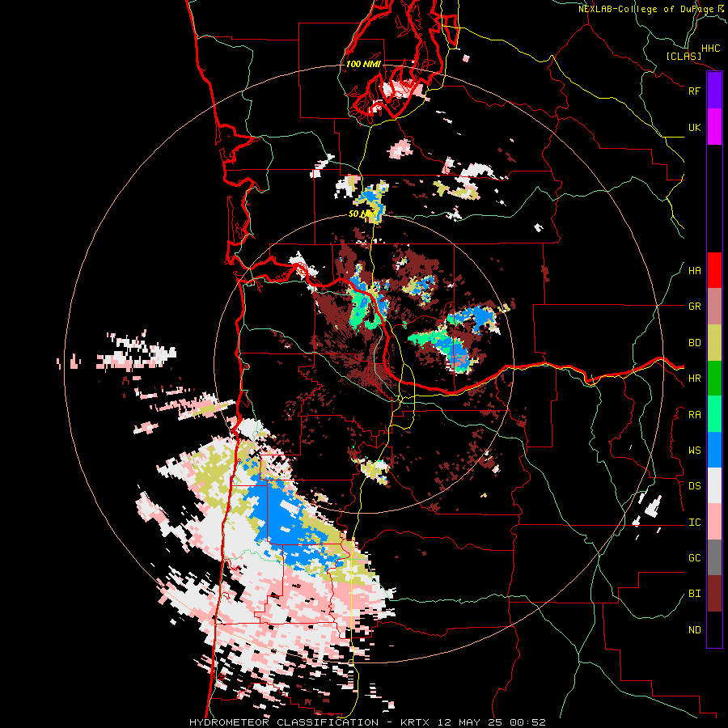Click the light green RA legend swatch
Viewport: 728px width, 728px height.
[x=714, y=414]
